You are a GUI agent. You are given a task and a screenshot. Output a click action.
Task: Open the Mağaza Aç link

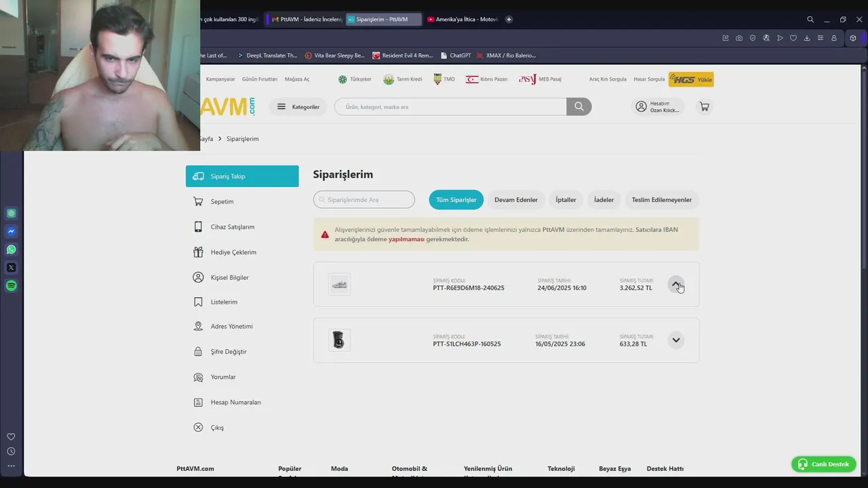[x=297, y=79]
